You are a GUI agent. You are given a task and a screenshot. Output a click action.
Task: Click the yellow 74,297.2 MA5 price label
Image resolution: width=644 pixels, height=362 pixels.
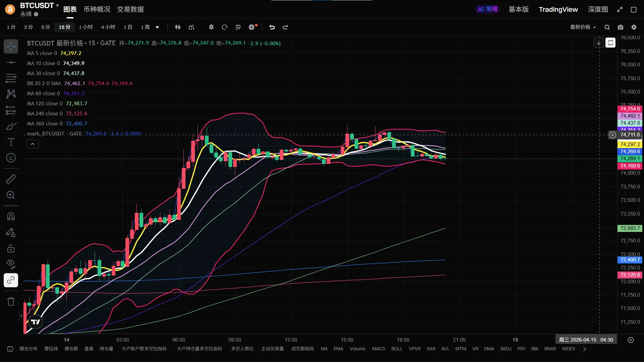click(x=630, y=144)
